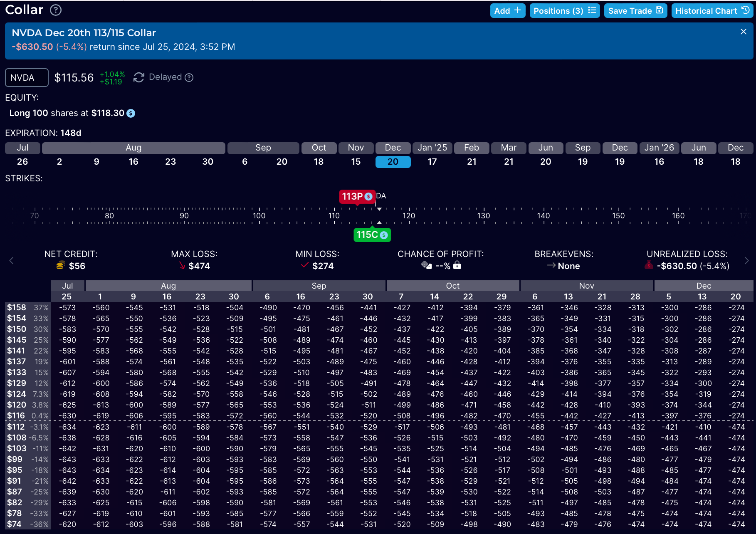Viewport: 756px width, 534px height.
Task: Select the Sep 20 expiration date
Action: click(282, 162)
